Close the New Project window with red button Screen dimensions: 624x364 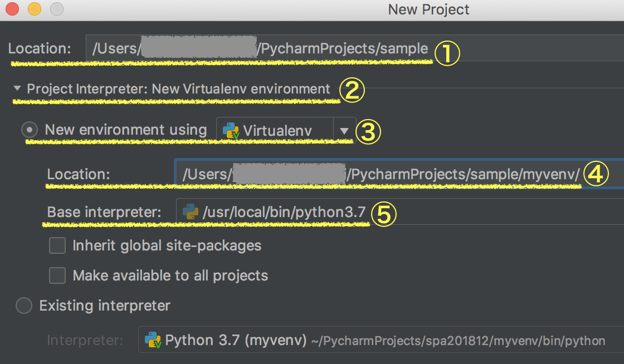click(12, 9)
